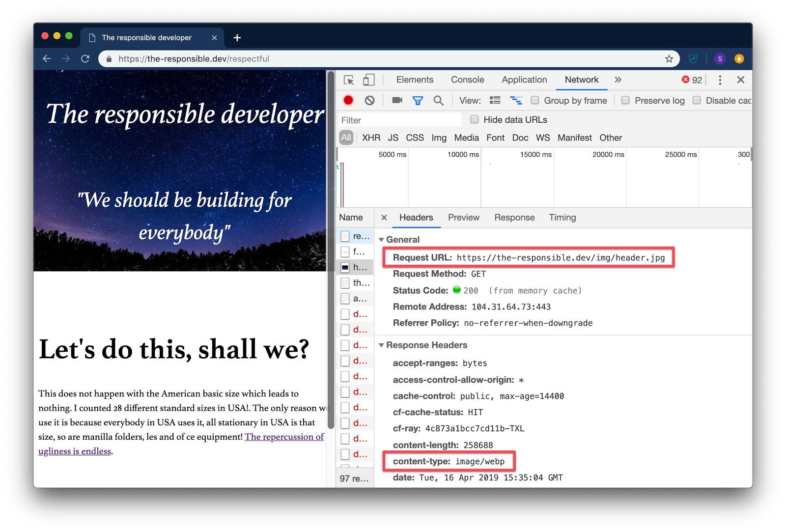Image resolution: width=786 pixels, height=532 pixels.
Task: Toggle the capture screenshots camera icon
Action: (x=397, y=100)
